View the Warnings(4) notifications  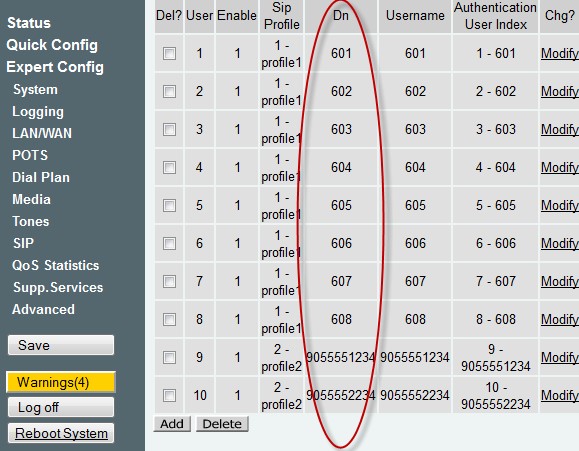click(61, 382)
